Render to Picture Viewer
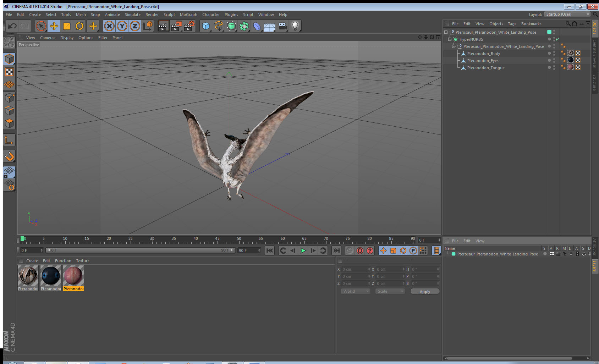The width and height of the screenshot is (599, 364). click(x=176, y=26)
